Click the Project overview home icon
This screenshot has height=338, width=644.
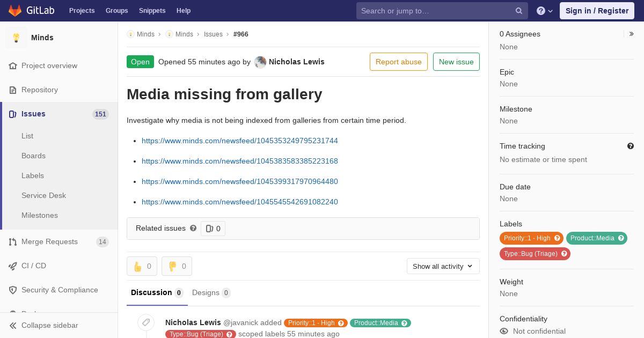click(13, 65)
